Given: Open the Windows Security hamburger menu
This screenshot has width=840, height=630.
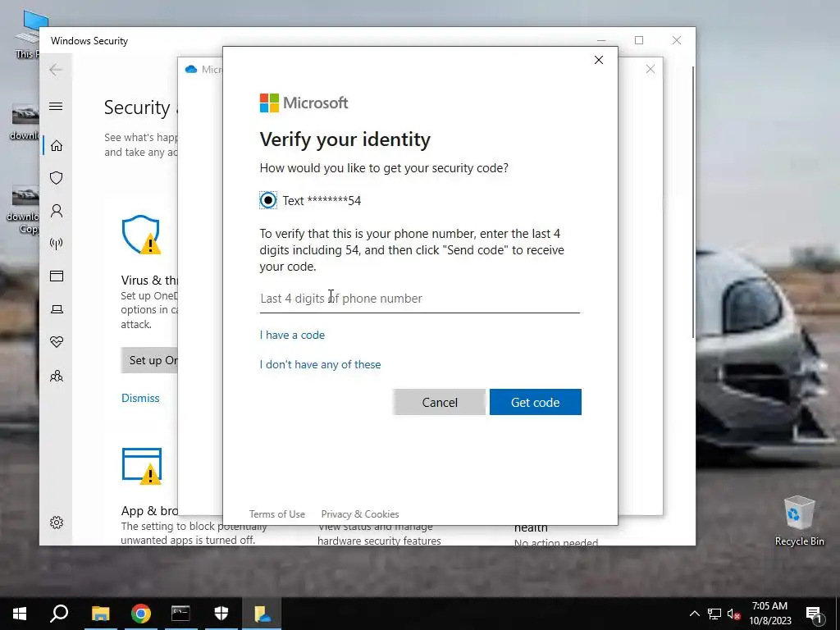Looking at the screenshot, I should (x=56, y=106).
